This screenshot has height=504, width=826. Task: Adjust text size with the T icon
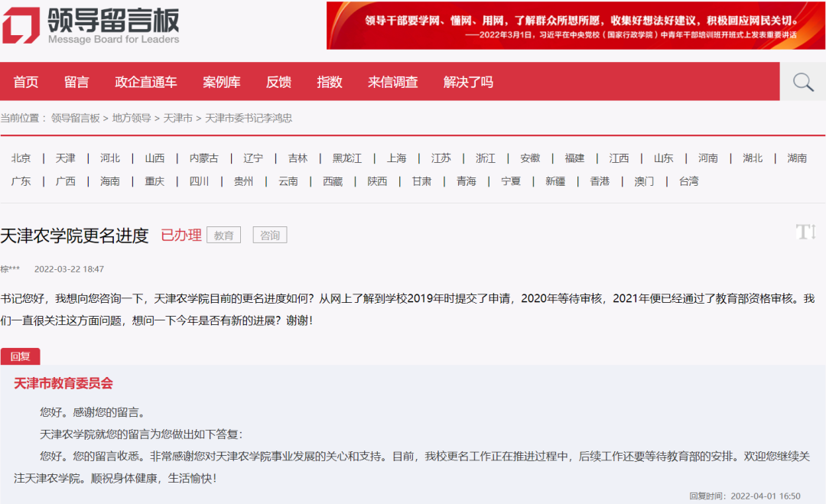806,232
